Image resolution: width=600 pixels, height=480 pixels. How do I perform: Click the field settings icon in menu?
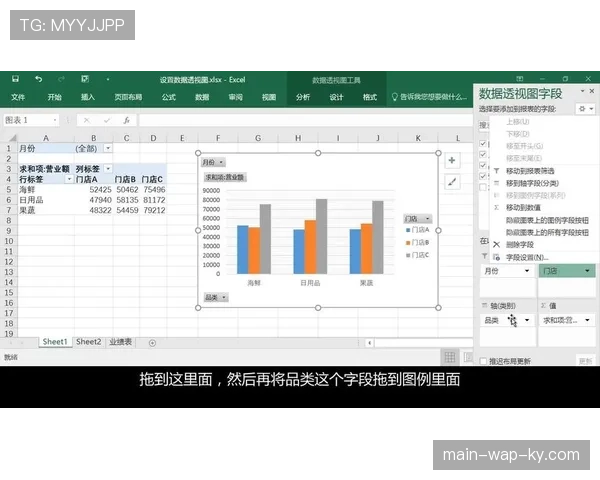click(x=496, y=257)
